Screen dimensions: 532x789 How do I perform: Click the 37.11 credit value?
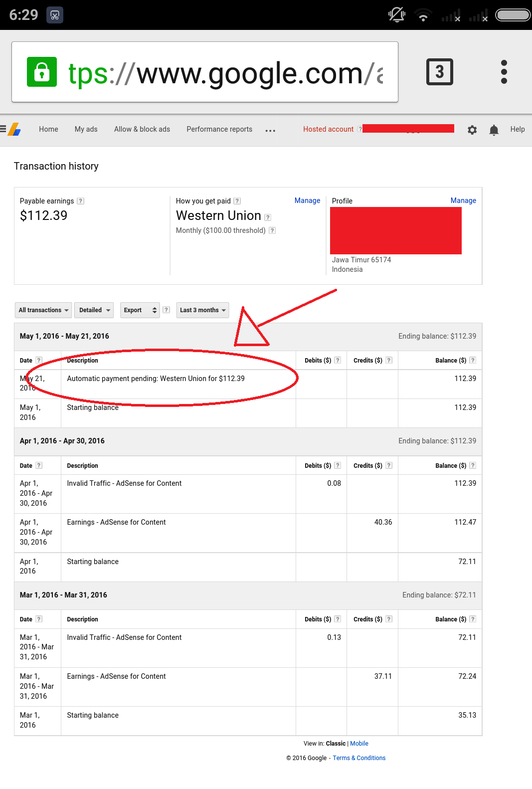coord(383,676)
